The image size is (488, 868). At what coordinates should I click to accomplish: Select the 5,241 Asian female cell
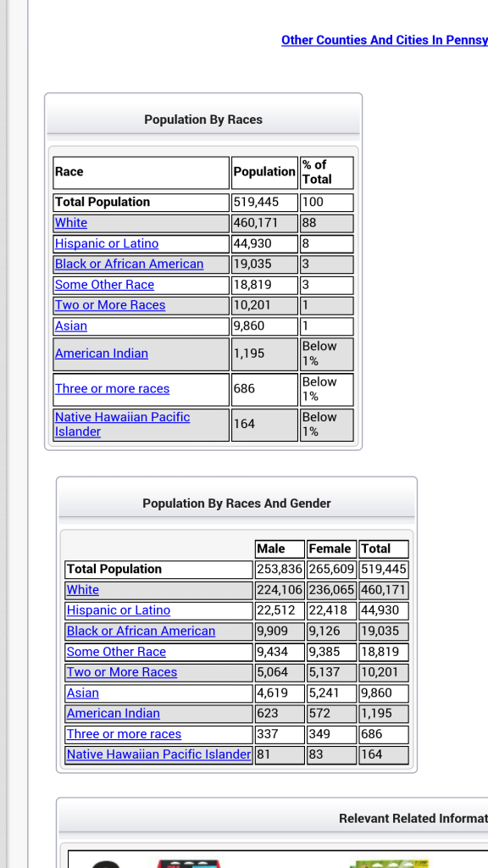(331, 693)
